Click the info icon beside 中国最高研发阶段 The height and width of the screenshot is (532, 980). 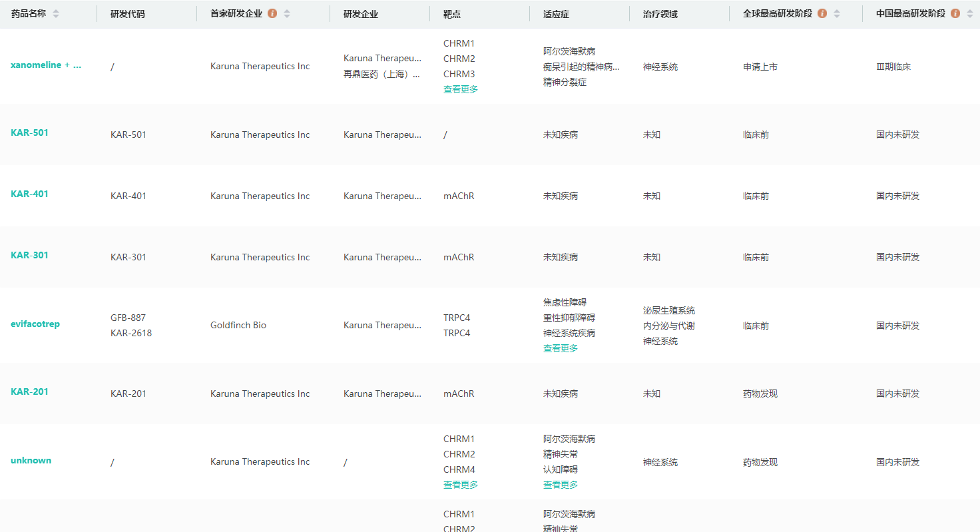click(x=955, y=13)
